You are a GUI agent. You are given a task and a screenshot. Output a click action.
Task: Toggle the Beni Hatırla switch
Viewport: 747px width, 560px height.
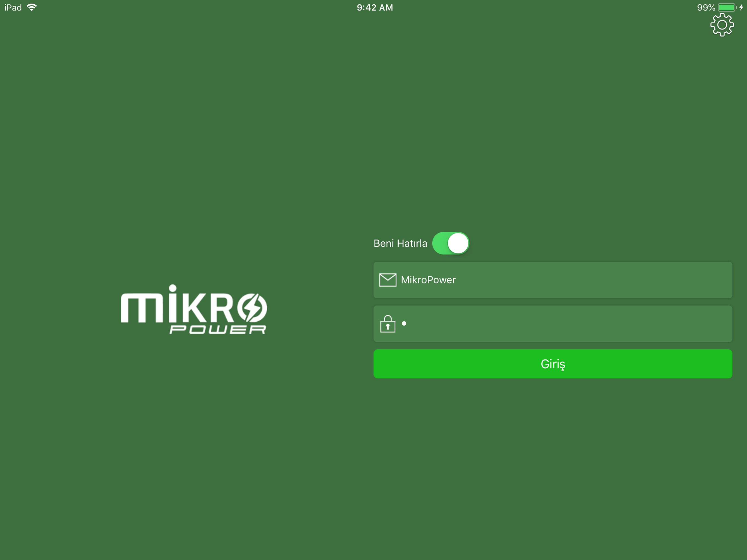(x=451, y=243)
